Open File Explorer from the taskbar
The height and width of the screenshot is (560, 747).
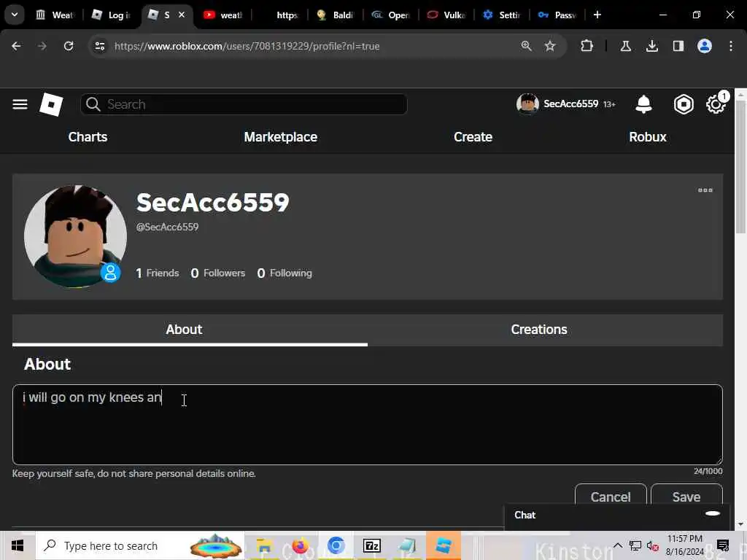point(264,545)
